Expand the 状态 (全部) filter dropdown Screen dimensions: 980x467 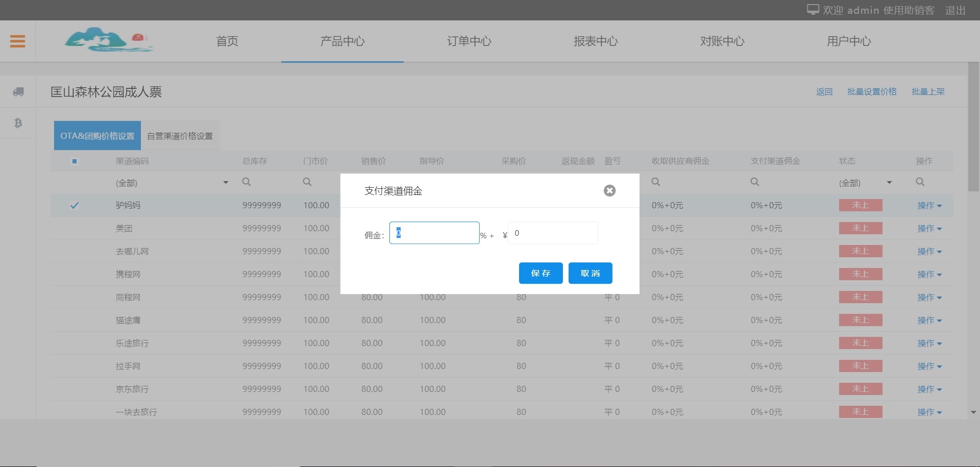pos(889,183)
